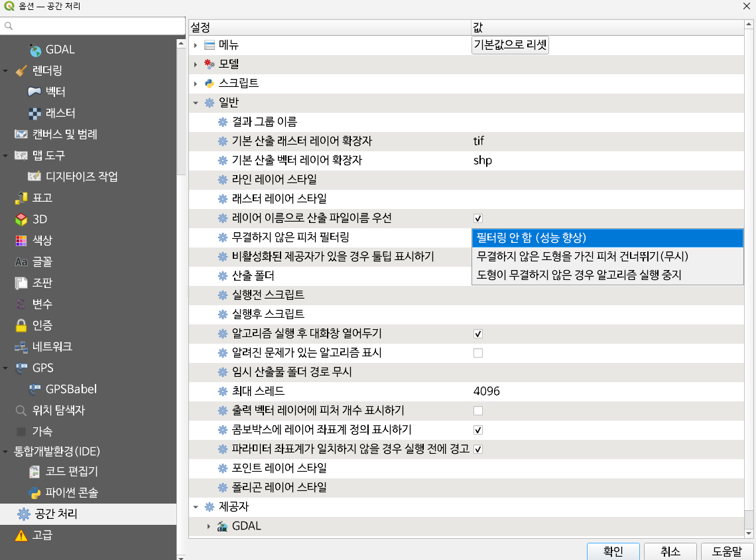Viewport: 756px width, 560px height.
Task: Select the GPS icon in sidebar
Action: (x=21, y=368)
